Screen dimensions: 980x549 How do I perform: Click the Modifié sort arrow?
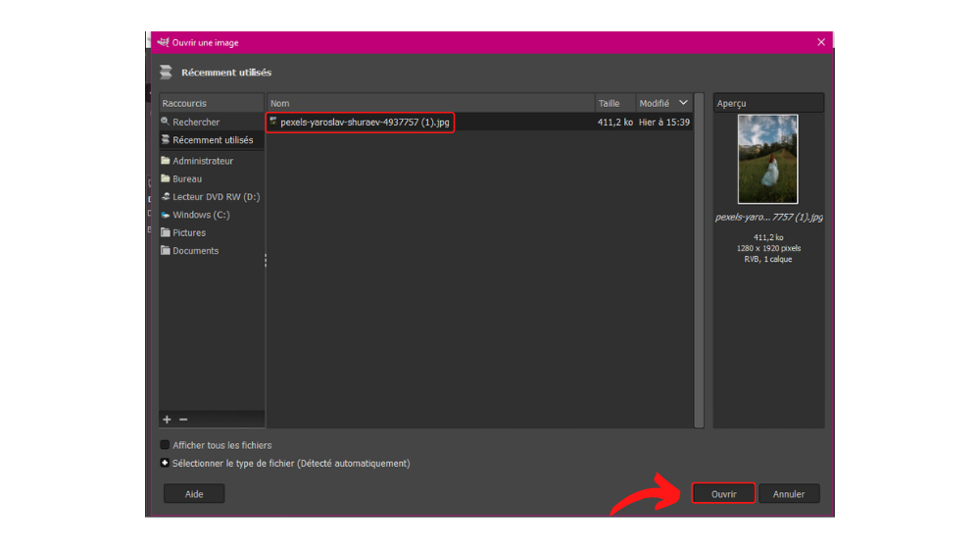click(x=683, y=103)
